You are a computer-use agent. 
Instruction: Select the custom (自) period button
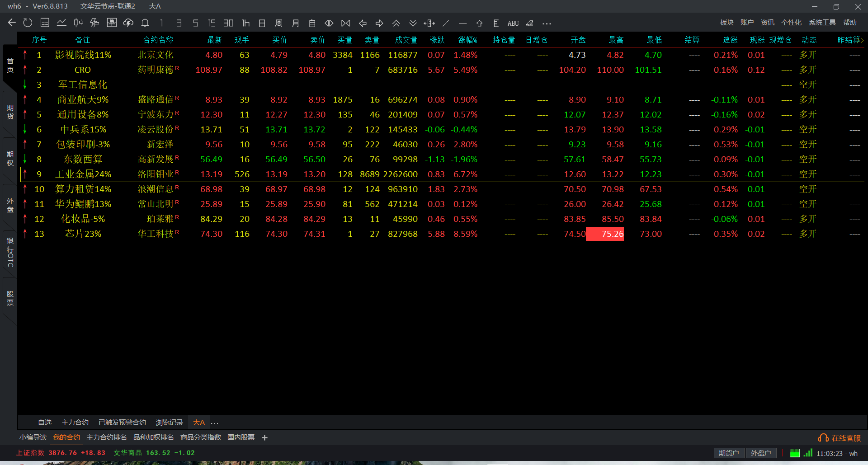[x=312, y=23]
